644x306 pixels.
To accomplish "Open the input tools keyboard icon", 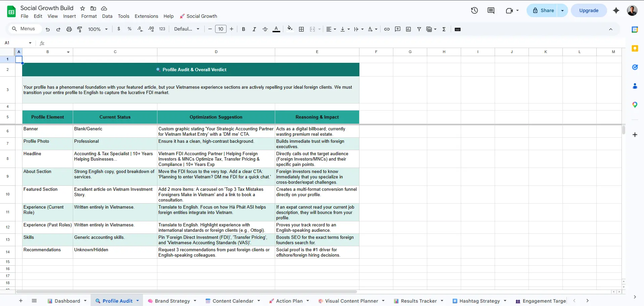I will tap(457, 29).
